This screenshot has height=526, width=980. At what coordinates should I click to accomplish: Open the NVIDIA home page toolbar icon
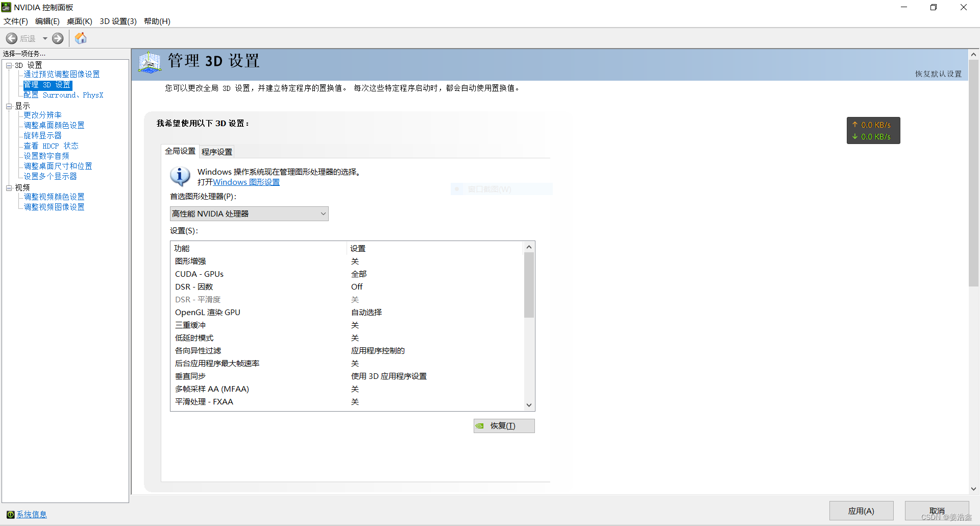click(80, 38)
